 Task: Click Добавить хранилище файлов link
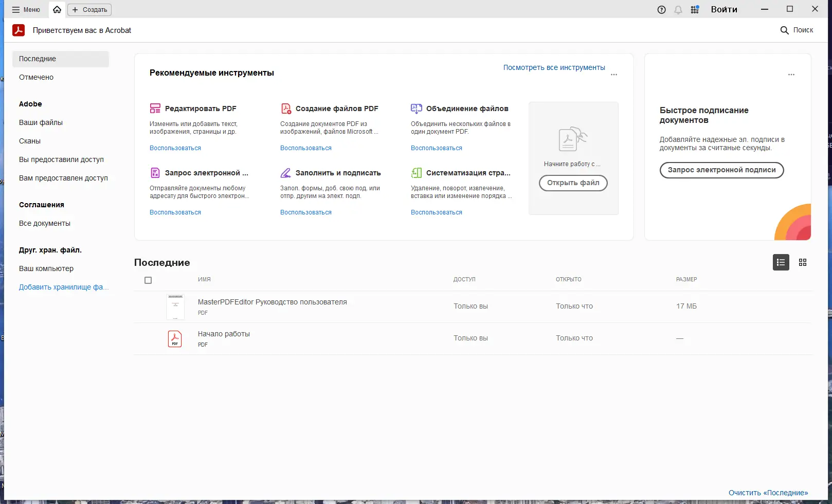(64, 287)
